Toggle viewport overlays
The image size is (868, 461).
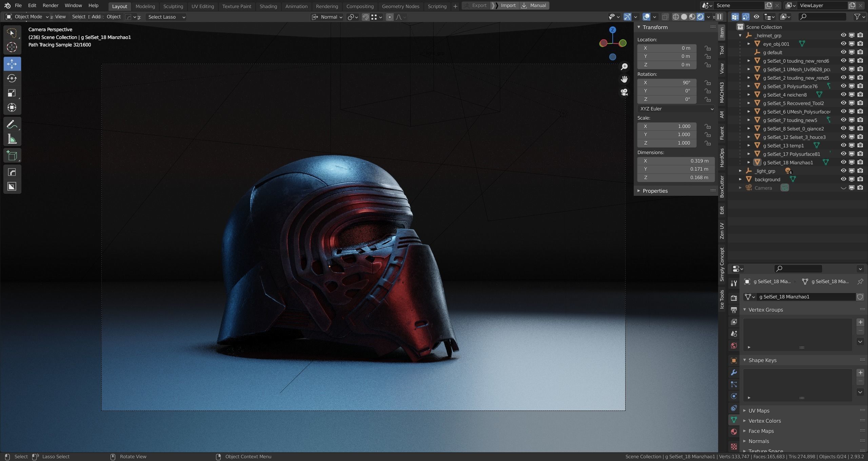646,17
